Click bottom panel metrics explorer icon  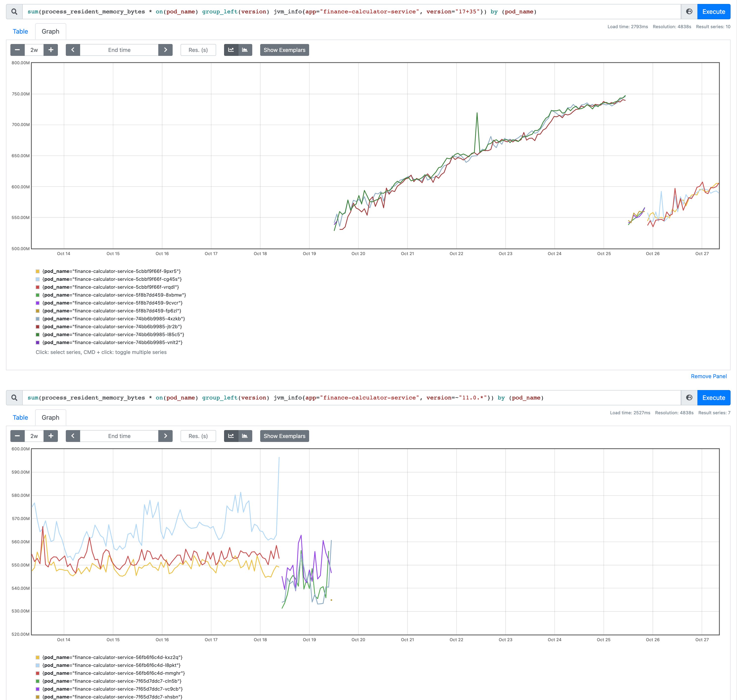(x=689, y=398)
